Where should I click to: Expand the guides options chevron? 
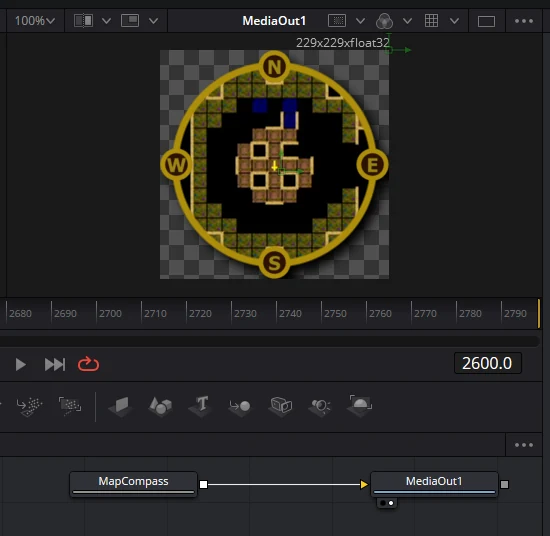tap(454, 21)
